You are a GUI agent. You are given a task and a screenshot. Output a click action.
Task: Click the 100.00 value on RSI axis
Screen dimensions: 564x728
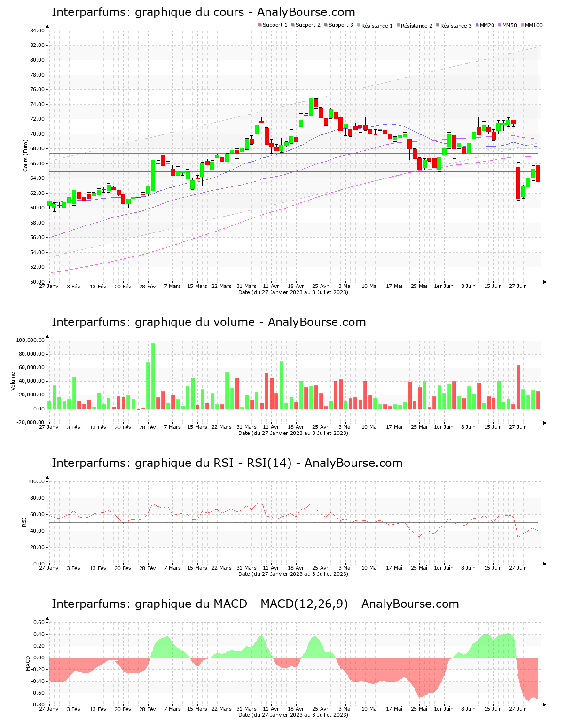[x=36, y=481]
